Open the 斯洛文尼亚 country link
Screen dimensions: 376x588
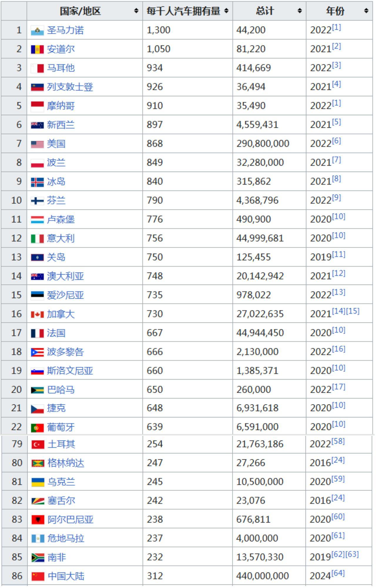coord(70,371)
